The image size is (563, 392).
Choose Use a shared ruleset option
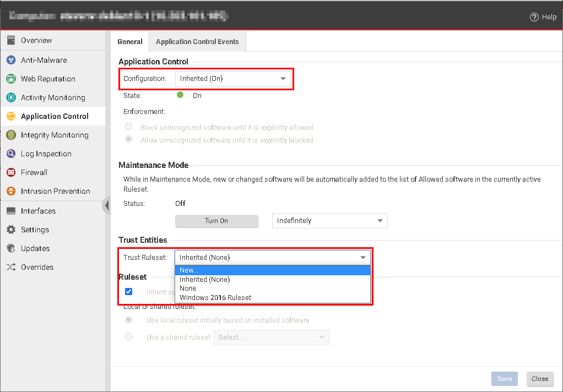coord(128,336)
